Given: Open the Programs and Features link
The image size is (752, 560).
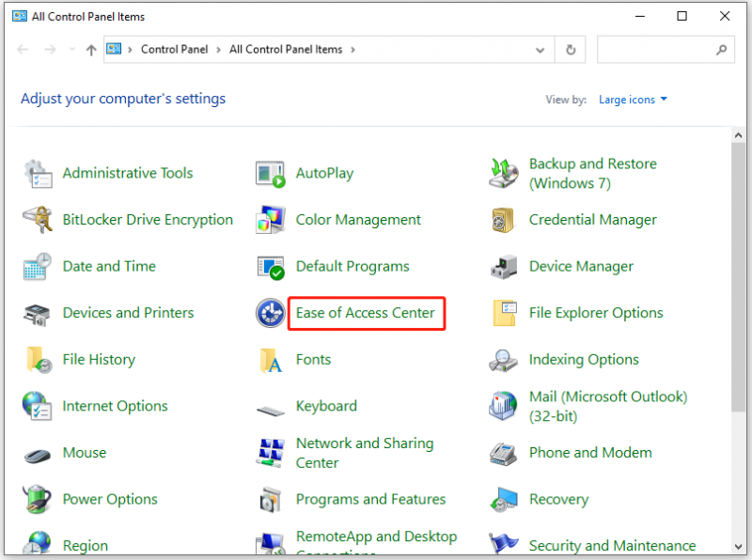Looking at the screenshot, I should click(x=370, y=499).
